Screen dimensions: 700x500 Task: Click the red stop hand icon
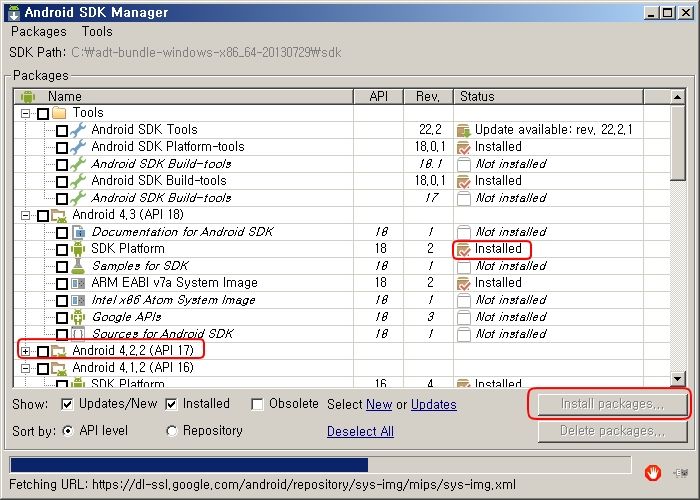(x=653, y=473)
